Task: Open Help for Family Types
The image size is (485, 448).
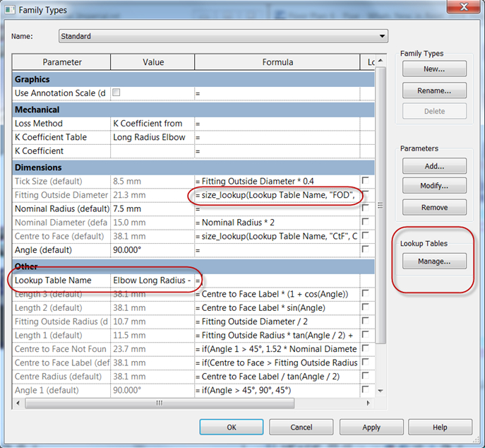Action: (440, 428)
